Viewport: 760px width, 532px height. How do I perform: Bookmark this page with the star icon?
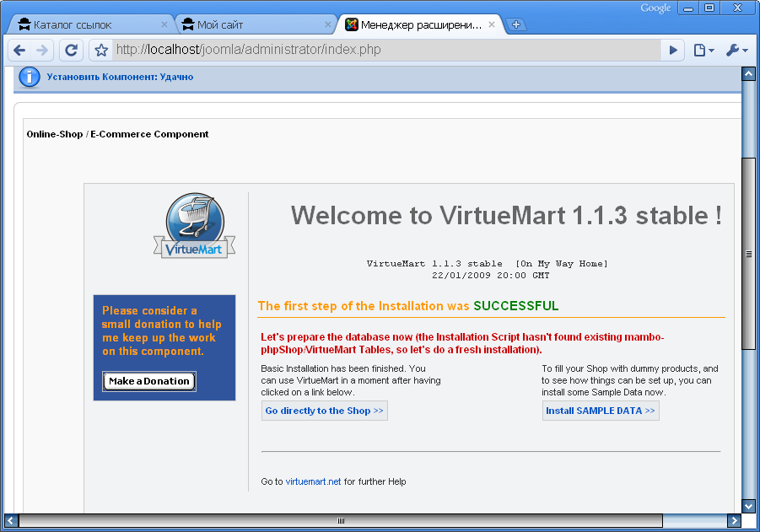101,50
